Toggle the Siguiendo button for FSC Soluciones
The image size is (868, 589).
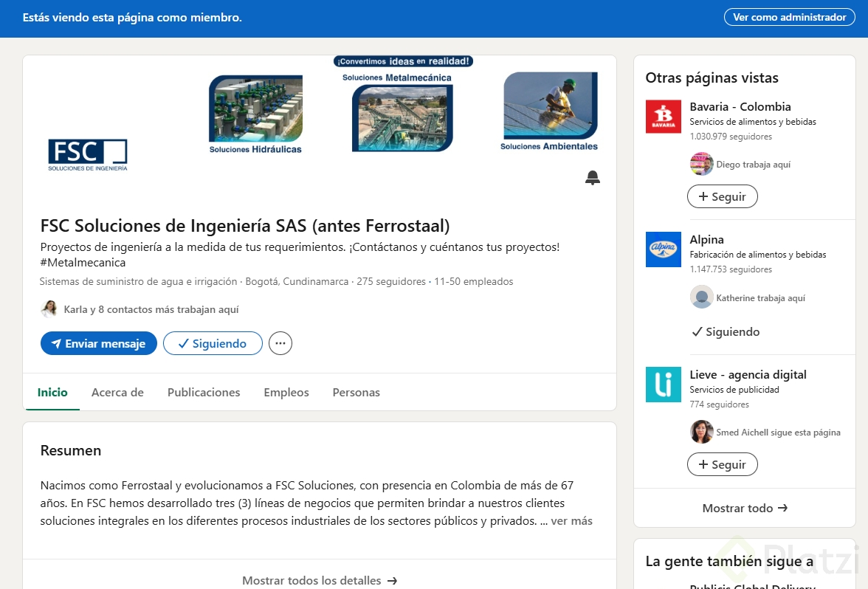point(213,343)
